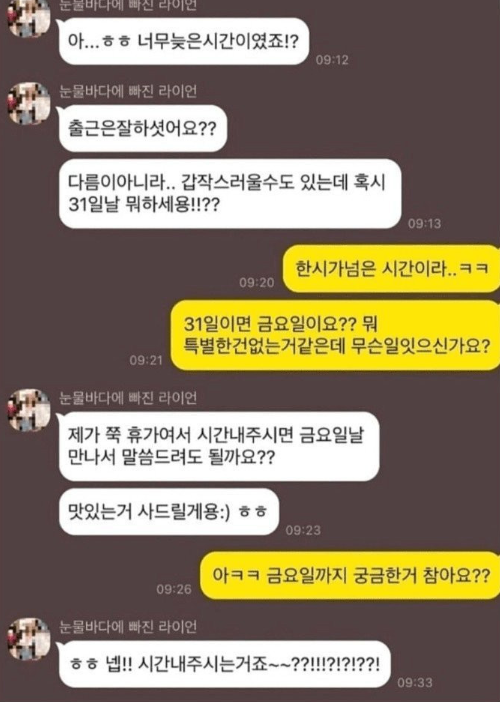Click the 09:26 timestamp

coord(174,589)
